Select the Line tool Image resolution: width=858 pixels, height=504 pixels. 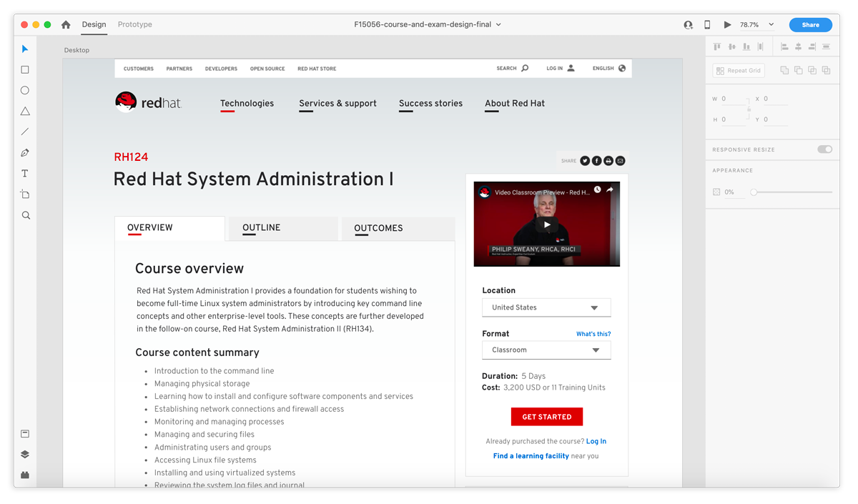pyautogui.click(x=25, y=132)
